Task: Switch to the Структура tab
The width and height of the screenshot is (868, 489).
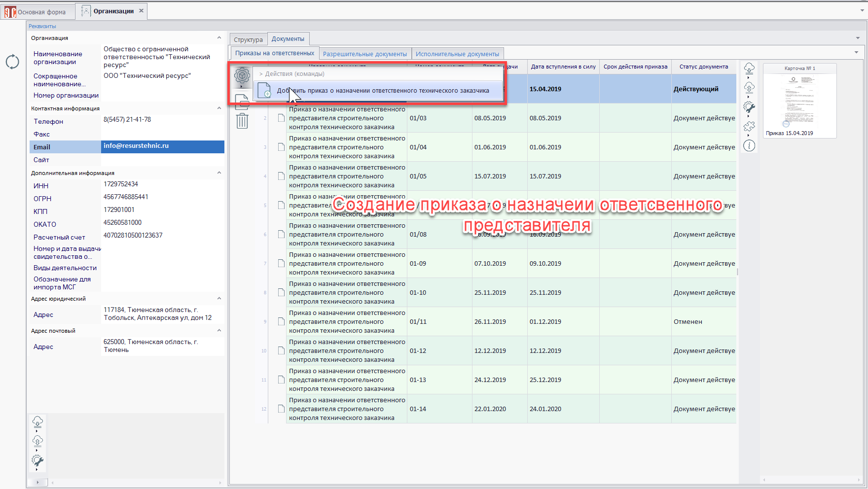Action: [248, 39]
